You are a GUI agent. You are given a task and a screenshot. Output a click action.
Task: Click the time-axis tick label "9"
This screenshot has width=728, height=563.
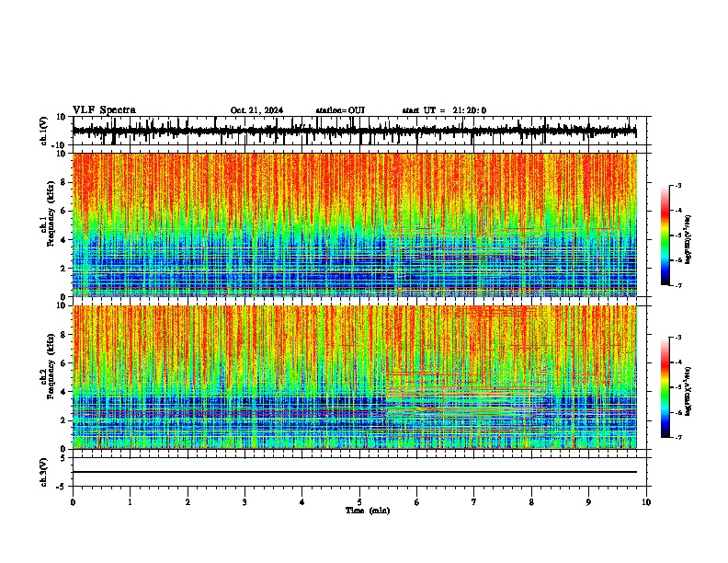[x=588, y=502]
